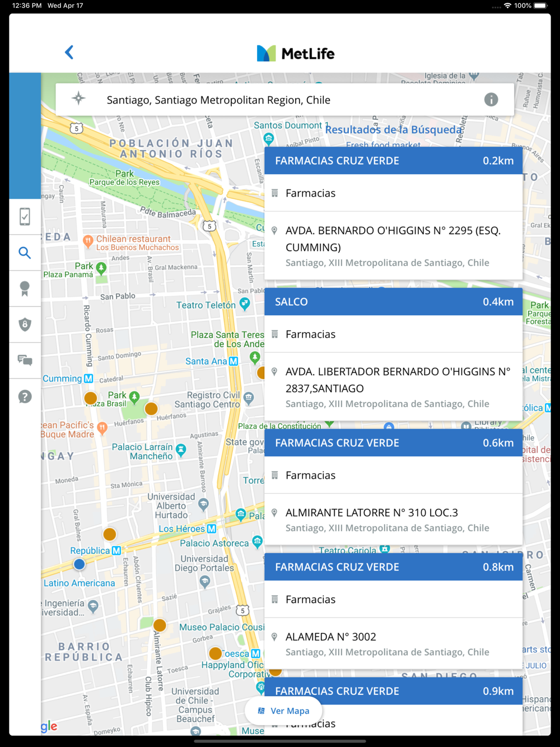560x747 pixels.
Task: Open the chat bubbles sidebar icon
Action: pos(25,360)
